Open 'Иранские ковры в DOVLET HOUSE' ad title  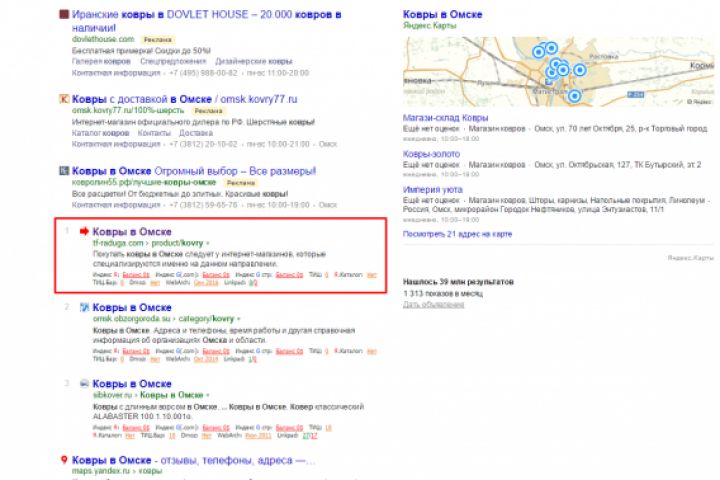207,21
